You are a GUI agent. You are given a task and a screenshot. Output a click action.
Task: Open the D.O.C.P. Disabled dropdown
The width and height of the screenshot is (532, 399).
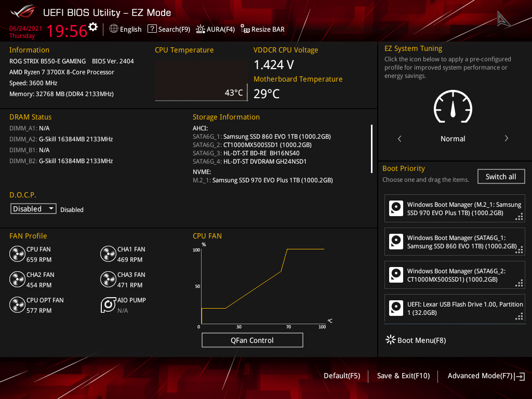click(33, 209)
